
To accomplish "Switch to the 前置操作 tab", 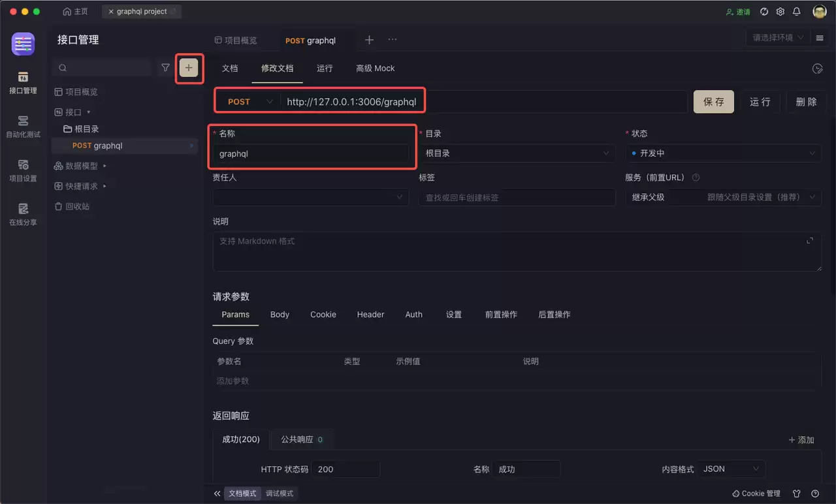I will pyautogui.click(x=501, y=315).
